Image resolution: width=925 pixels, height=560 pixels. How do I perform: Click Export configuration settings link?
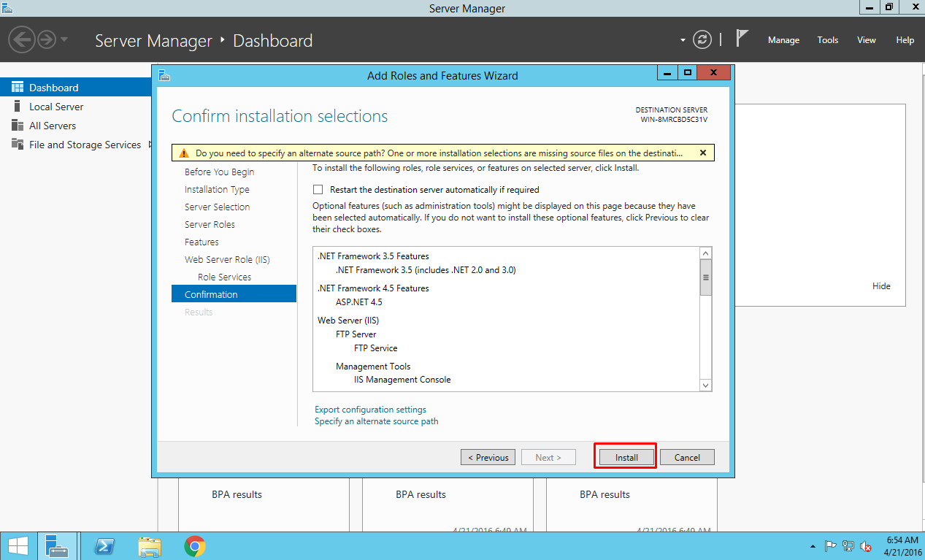pyautogui.click(x=370, y=410)
